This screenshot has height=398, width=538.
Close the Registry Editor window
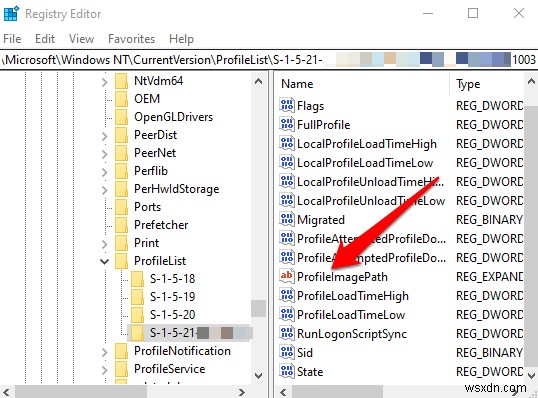[519, 13]
